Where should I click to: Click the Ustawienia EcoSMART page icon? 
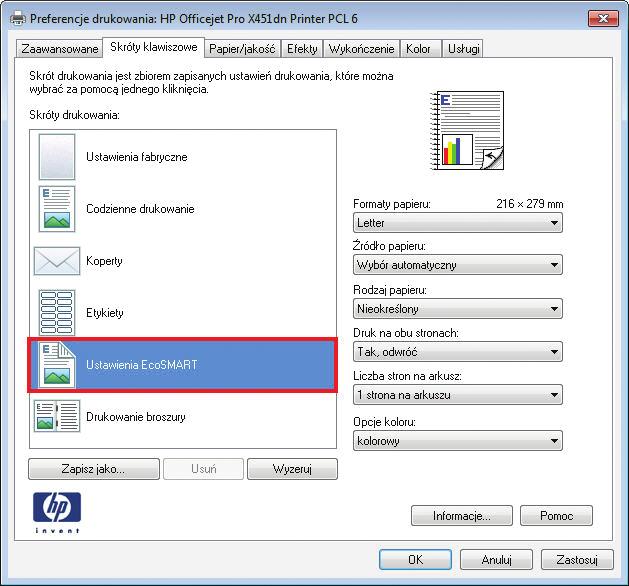coord(57,365)
